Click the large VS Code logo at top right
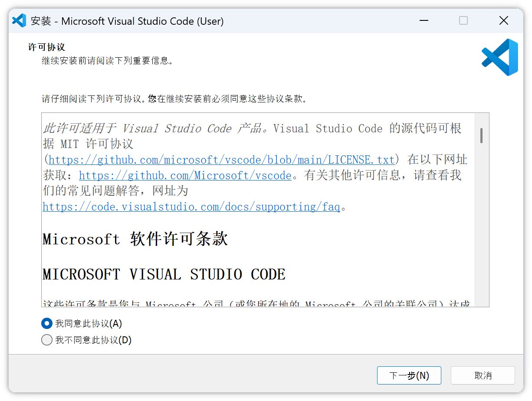Screen dimensions: 532x401 coord(500,57)
